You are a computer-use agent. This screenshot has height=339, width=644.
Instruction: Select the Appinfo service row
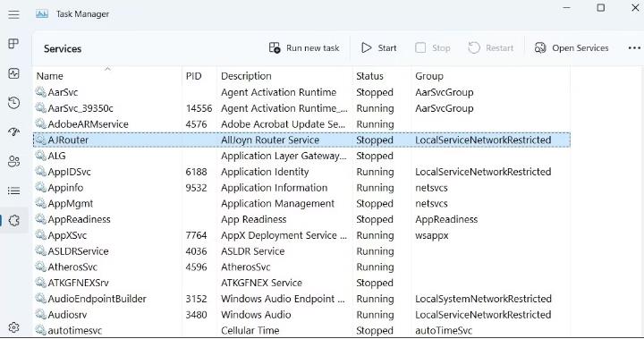tap(301, 187)
